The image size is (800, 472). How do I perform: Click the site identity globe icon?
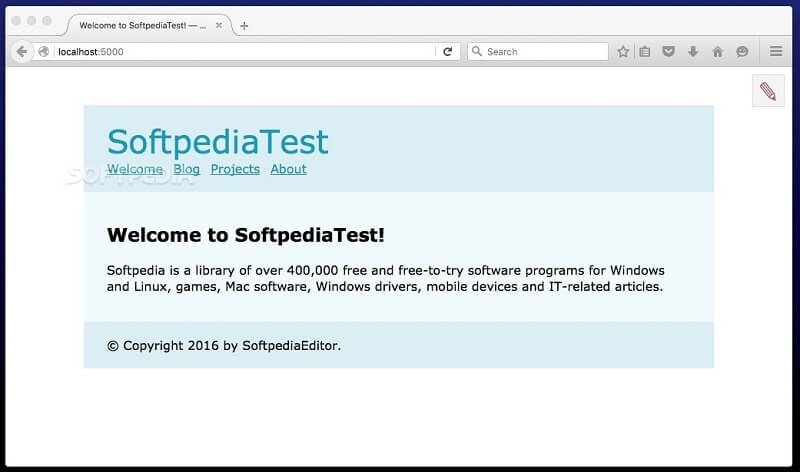44,52
